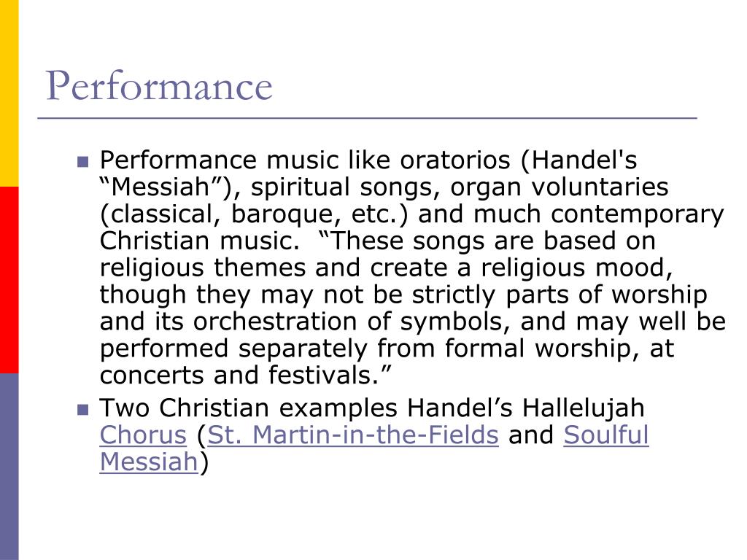Viewport: 747px width, 560px height.
Task: Pick the yellow segment of the sidebar
Action: point(9,93)
